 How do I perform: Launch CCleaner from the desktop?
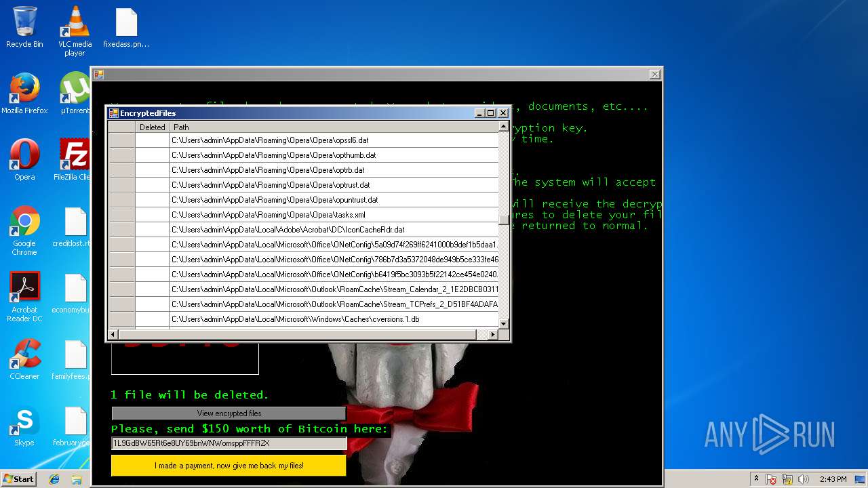coord(24,359)
